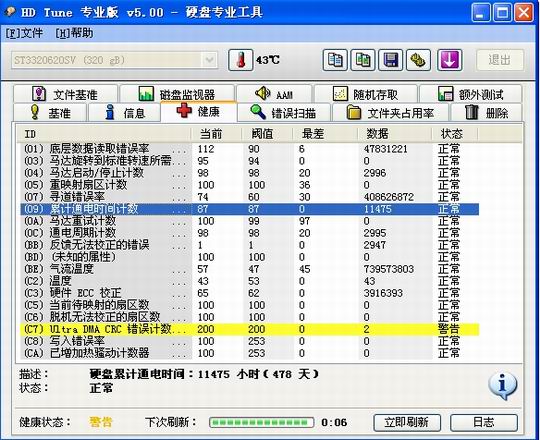
Task: Switch to the 删除 tab
Action: (x=486, y=113)
